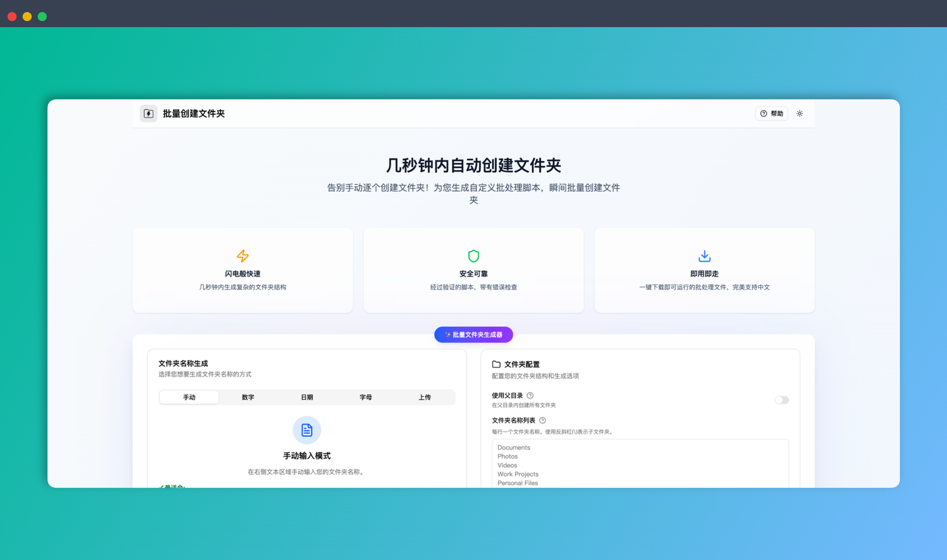Viewport: 947px width, 560px height.
Task: Click the green shield icon on the 安全可靠 card
Action: click(473, 256)
